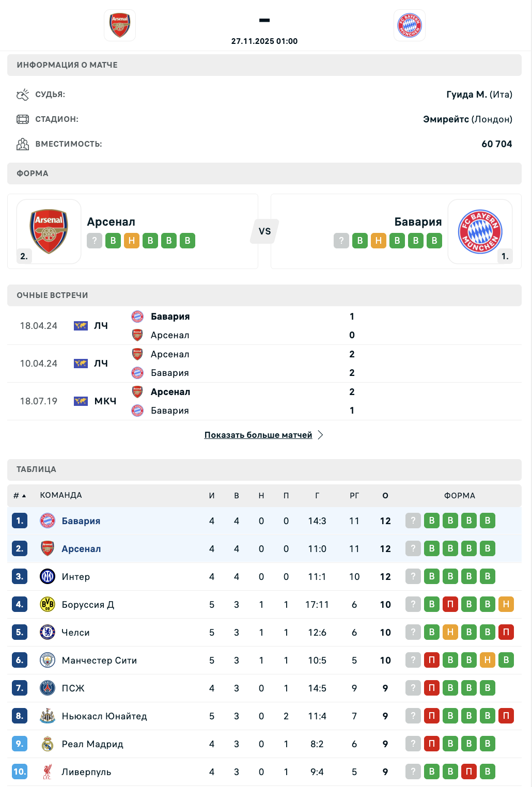Click Borussia Dortmund club icon in table
Viewport: 532px width, 787px height.
tap(48, 604)
